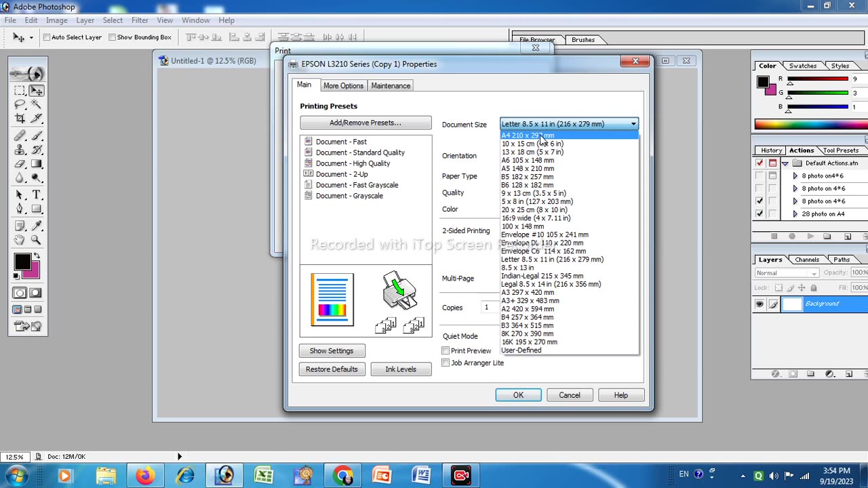Open the Normal blend mode dropdown
868x488 pixels.
[787, 273]
